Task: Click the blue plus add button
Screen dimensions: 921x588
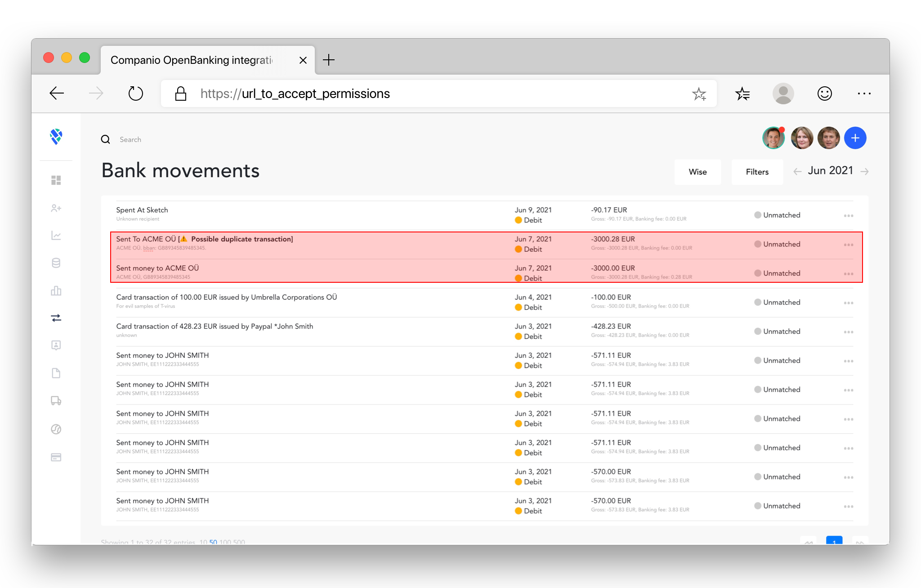Action: click(x=855, y=138)
